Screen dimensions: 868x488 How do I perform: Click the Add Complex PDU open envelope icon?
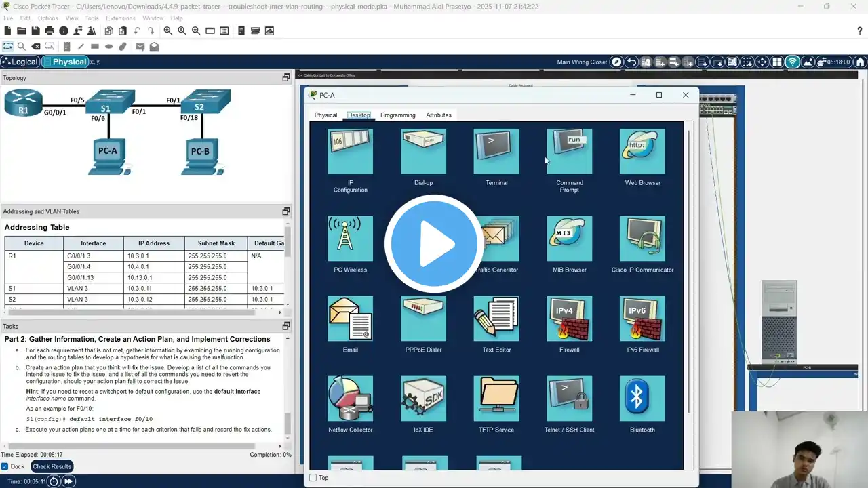[154, 47]
